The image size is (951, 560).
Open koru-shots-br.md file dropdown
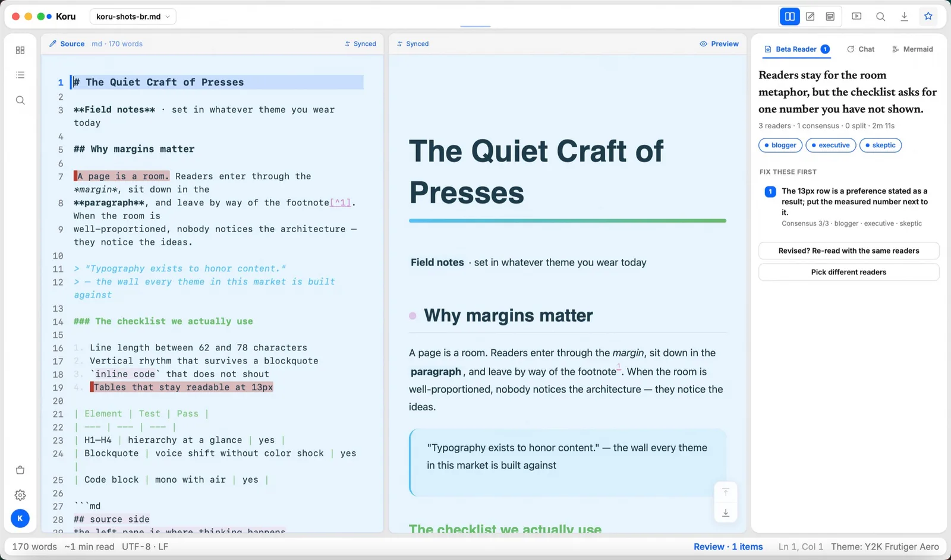tap(133, 17)
